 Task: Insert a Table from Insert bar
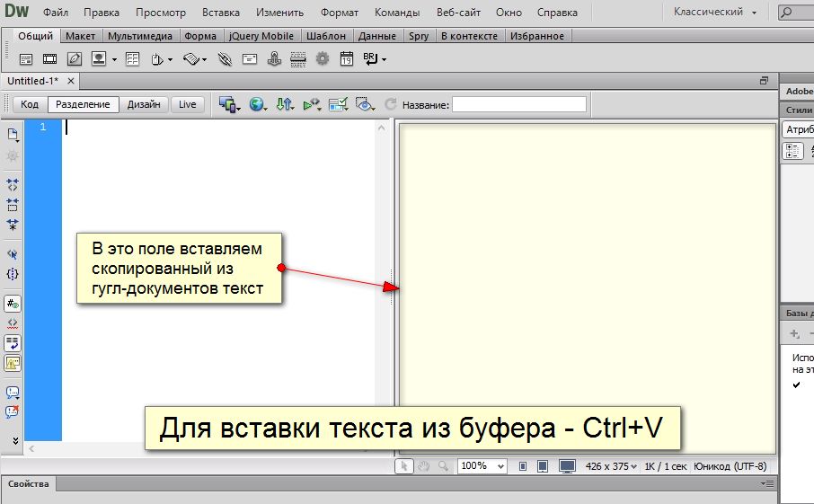[132, 59]
